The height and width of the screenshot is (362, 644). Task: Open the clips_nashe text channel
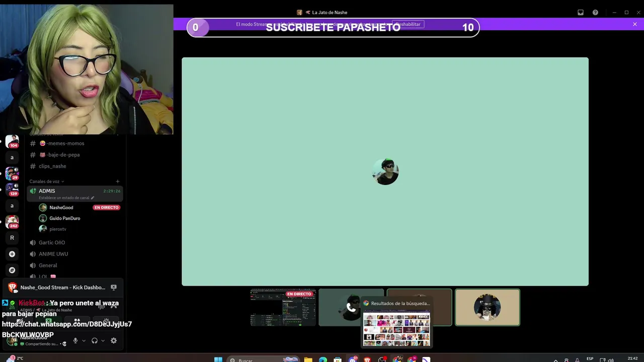tap(74, 166)
